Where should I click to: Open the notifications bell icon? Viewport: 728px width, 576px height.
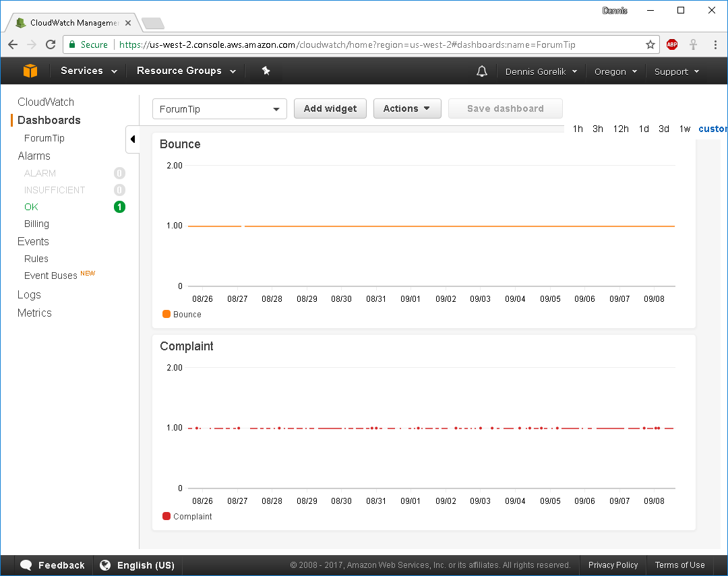tap(482, 71)
